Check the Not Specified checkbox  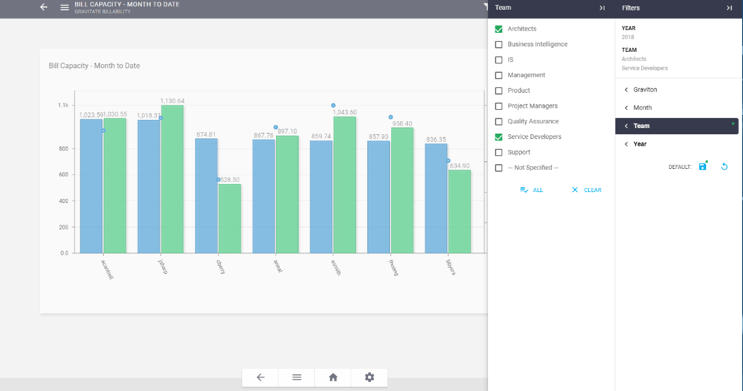point(498,168)
